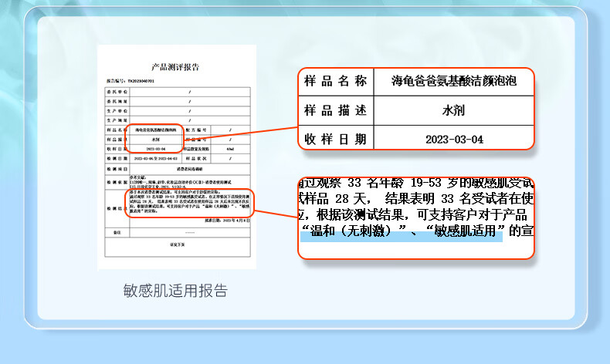Click the 委托单位 row in report table
Viewport: 610px width, 364px height.
(178, 92)
